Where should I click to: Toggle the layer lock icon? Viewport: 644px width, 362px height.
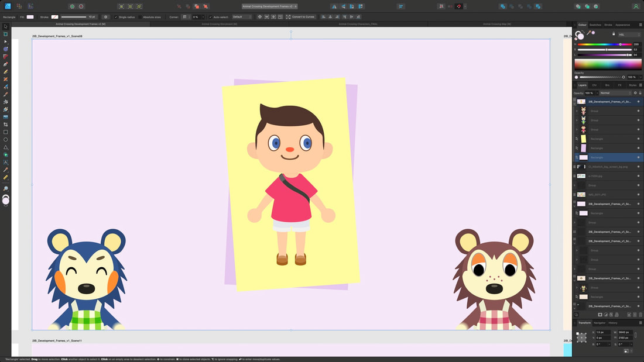[640, 93]
